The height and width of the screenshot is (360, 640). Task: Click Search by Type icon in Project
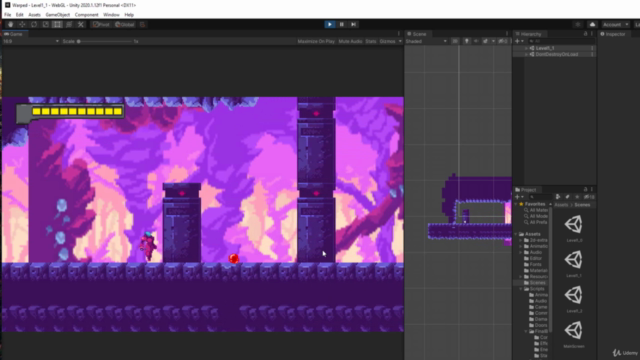pyautogui.click(x=558, y=197)
